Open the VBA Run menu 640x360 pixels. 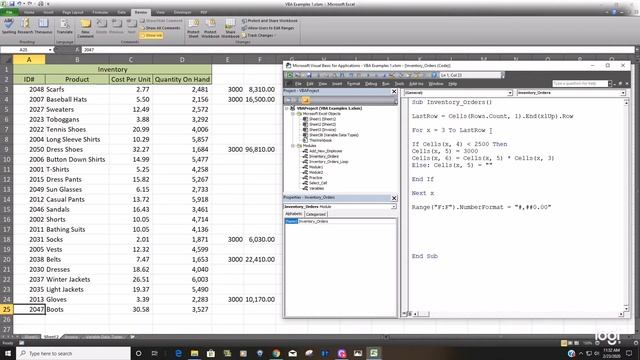coord(385,84)
